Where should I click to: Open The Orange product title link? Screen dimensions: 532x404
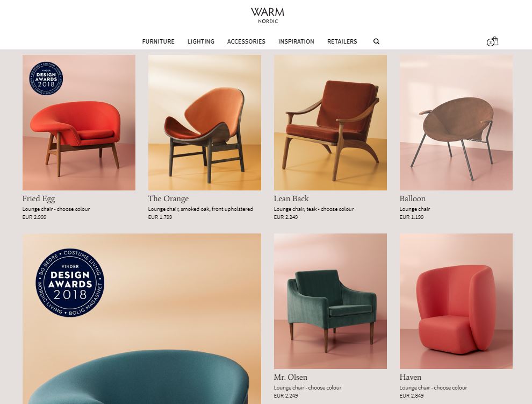pyautogui.click(x=168, y=199)
